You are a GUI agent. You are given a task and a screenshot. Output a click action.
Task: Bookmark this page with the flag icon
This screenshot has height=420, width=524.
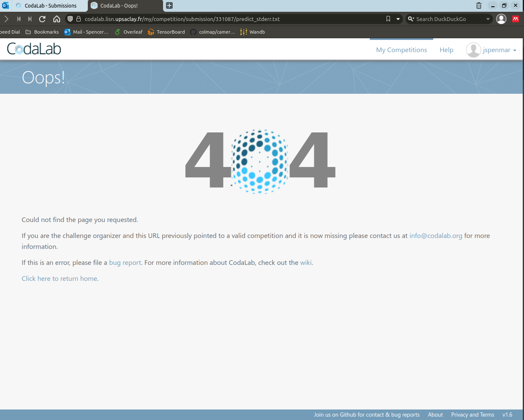pos(388,18)
